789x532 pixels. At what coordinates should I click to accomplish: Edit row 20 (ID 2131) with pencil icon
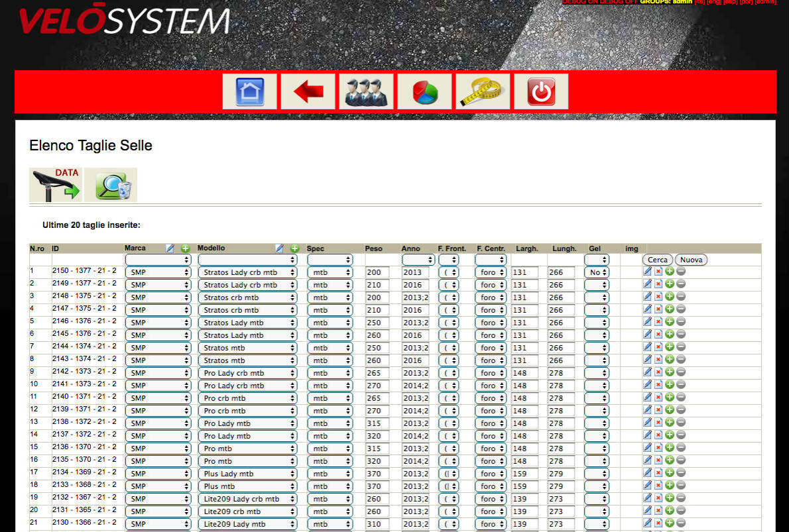pos(648,510)
